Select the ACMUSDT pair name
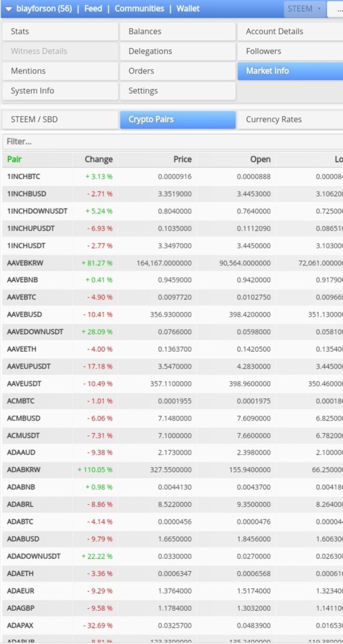The width and height of the screenshot is (343, 644). point(24,435)
